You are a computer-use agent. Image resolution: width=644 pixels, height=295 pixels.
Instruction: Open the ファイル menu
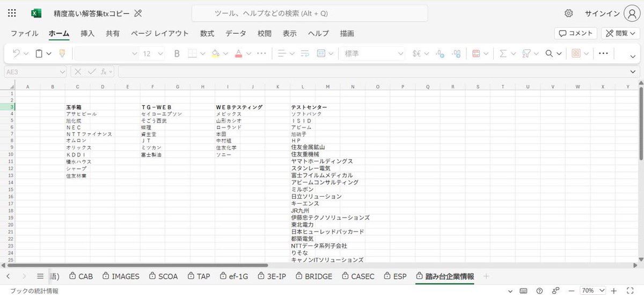(x=24, y=33)
